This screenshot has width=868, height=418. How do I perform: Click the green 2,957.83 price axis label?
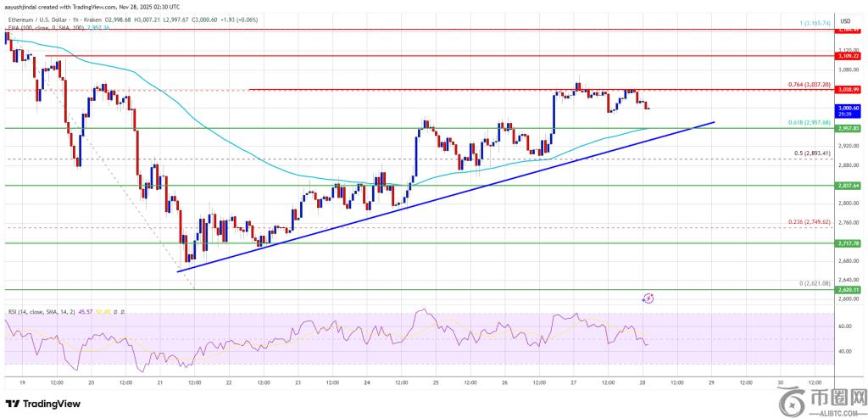click(x=849, y=128)
